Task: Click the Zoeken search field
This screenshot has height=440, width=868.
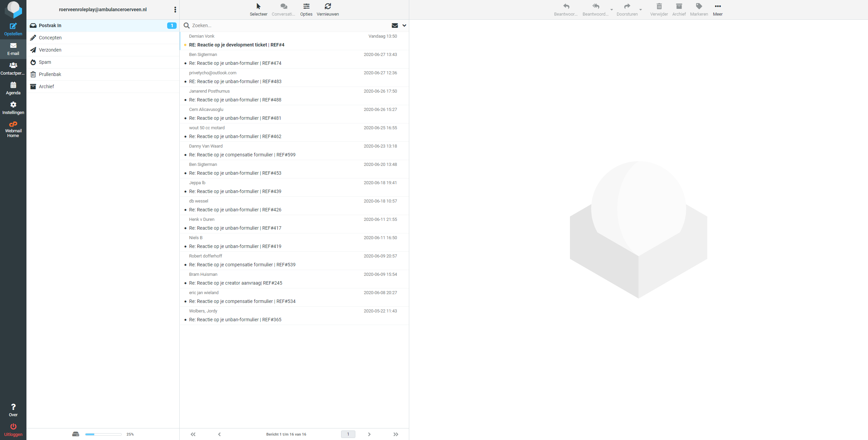Action: pos(288,25)
